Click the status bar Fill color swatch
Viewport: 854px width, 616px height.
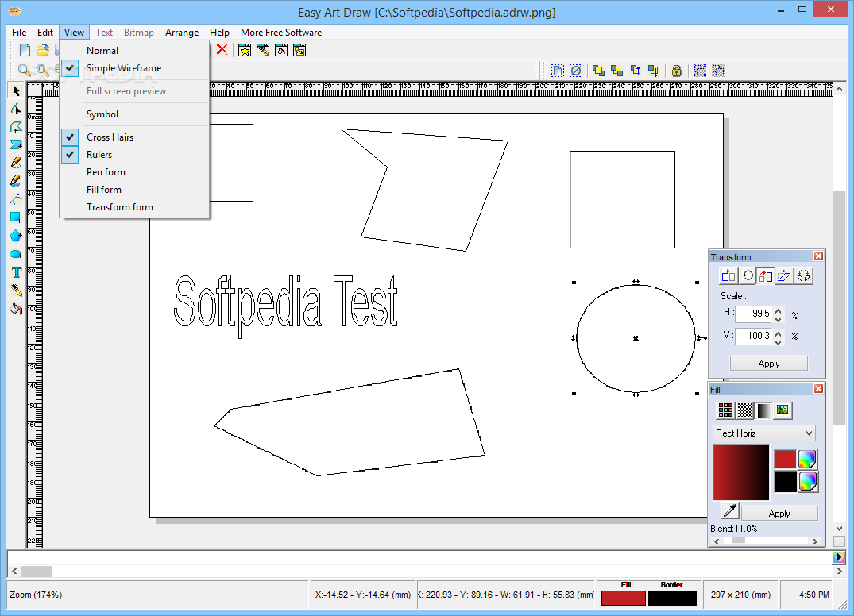pos(624,598)
